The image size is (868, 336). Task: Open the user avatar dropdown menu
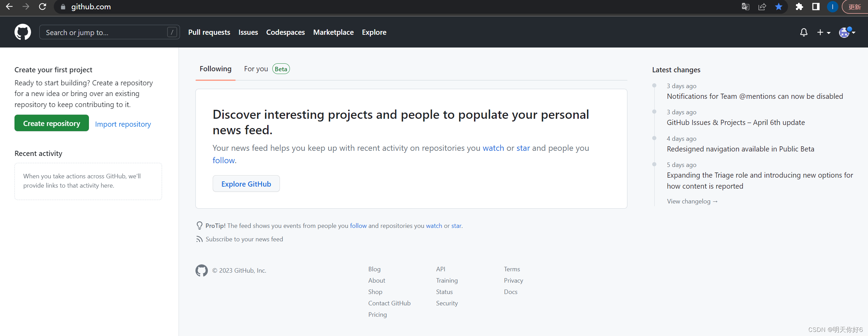click(847, 32)
